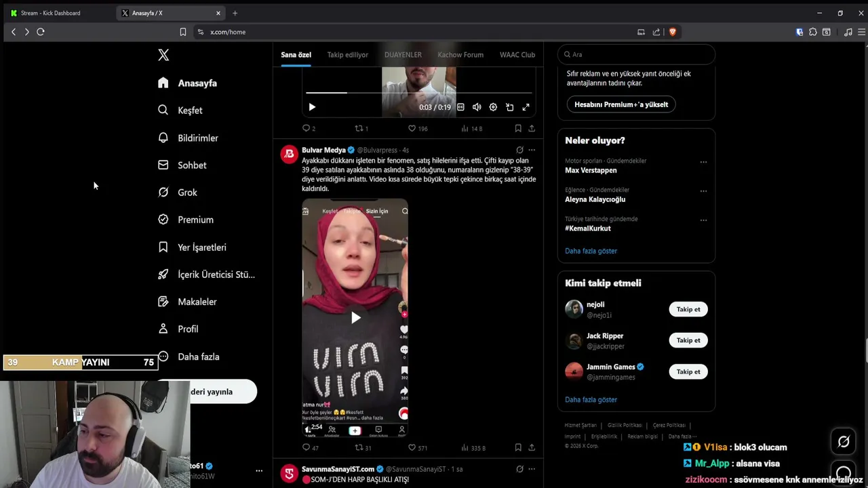Seek on top video progress bar

point(418,92)
